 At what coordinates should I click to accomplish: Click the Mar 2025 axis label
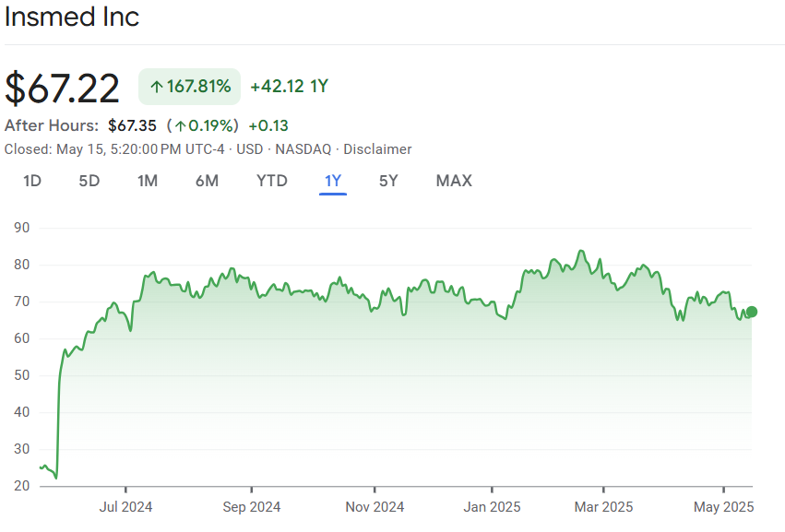[x=604, y=507]
